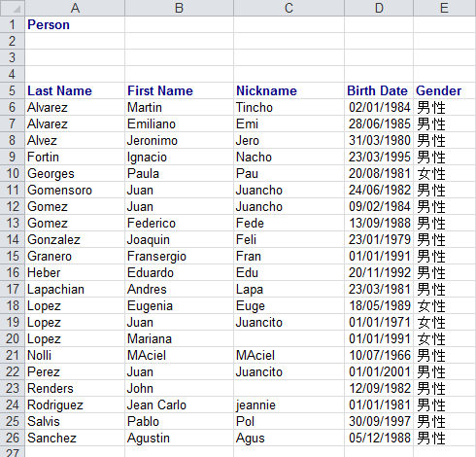Click the Gender header cell
476x457 pixels.
pos(445,90)
